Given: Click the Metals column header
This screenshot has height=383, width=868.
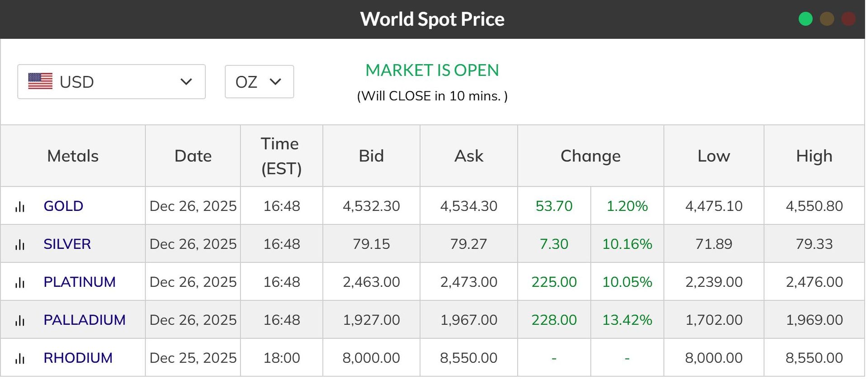Looking at the screenshot, I should (73, 156).
